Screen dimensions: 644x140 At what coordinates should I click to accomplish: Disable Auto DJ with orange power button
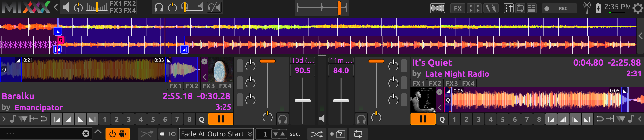[117, 134]
